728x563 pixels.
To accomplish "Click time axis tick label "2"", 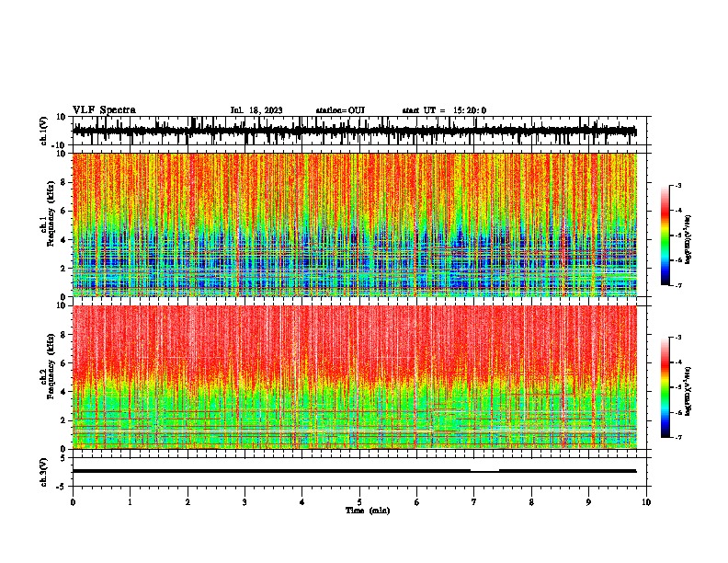I will [188, 502].
